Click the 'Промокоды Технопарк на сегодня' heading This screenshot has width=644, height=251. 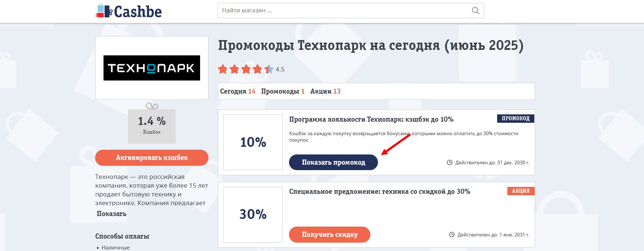tap(371, 46)
